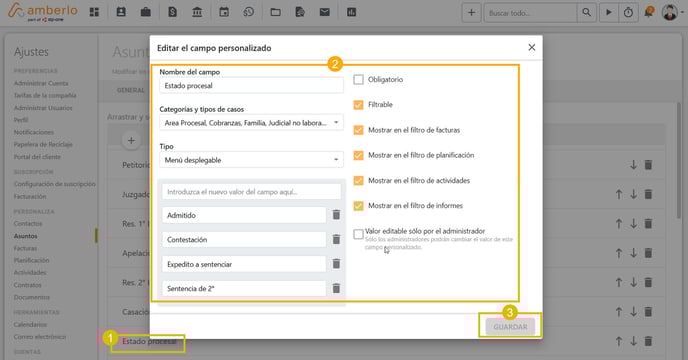Delete the Admitido value with trash icon
688x360 pixels.
click(x=336, y=215)
